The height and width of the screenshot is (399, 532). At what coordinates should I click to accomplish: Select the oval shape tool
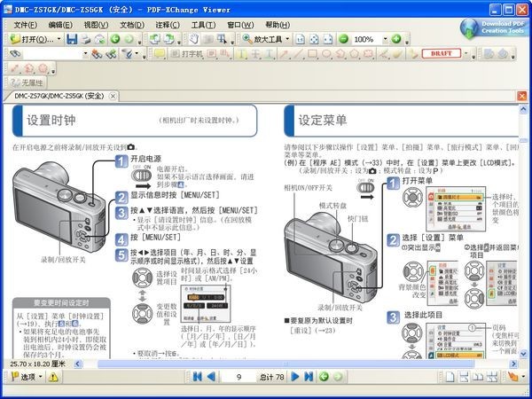(x=326, y=53)
